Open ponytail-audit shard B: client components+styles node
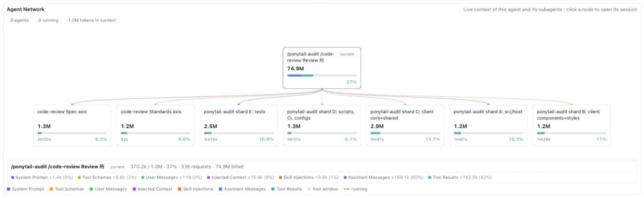The width and height of the screenshot is (644, 198). (x=572, y=126)
